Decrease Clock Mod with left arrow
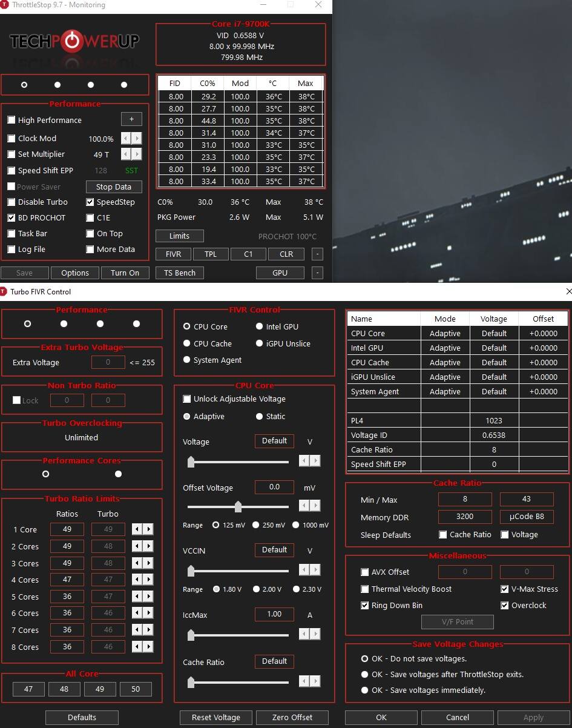Screen dimensions: 572x728 click(x=127, y=138)
